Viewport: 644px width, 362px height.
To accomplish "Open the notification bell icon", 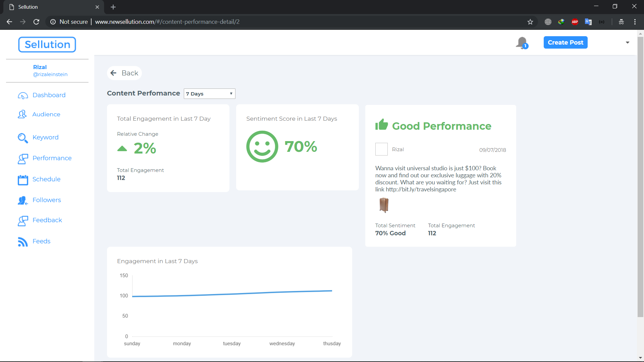I will point(522,43).
